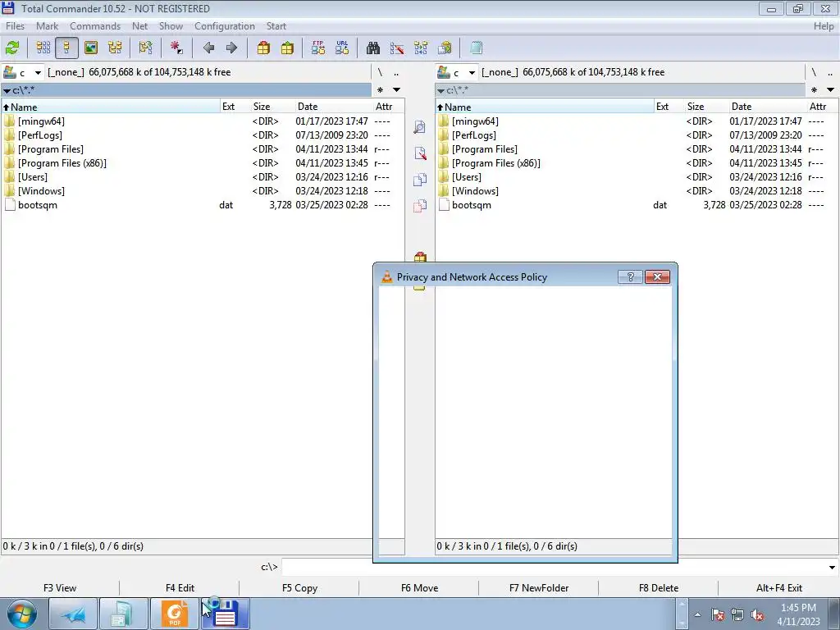840x630 pixels.
Task: Open the FTP connect toolbar icon
Action: pos(318,48)
